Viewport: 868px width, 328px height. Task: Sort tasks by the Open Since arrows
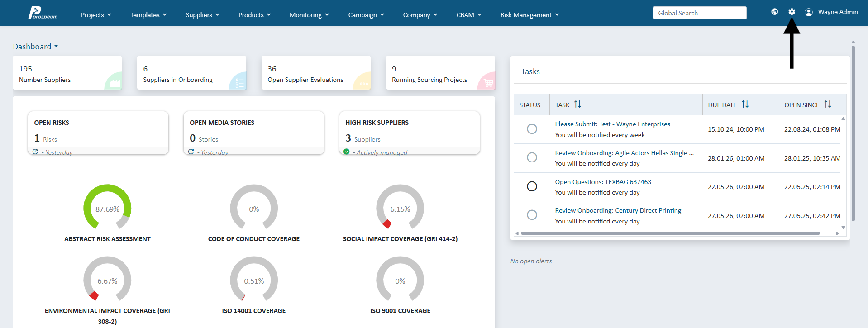[x=828, y=105]
